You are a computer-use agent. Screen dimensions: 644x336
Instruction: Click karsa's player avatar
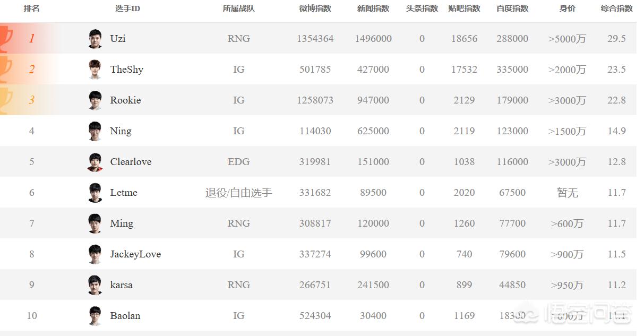coord(95,285)
